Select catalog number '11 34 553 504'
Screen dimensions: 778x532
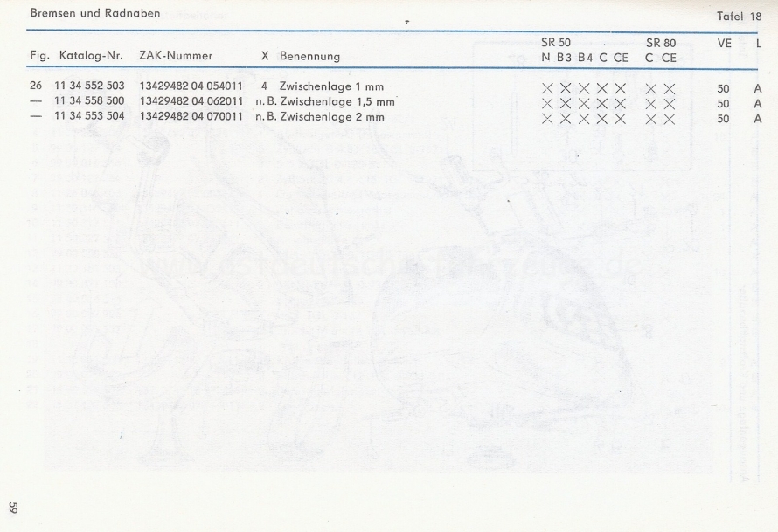(x=89, y=116)
